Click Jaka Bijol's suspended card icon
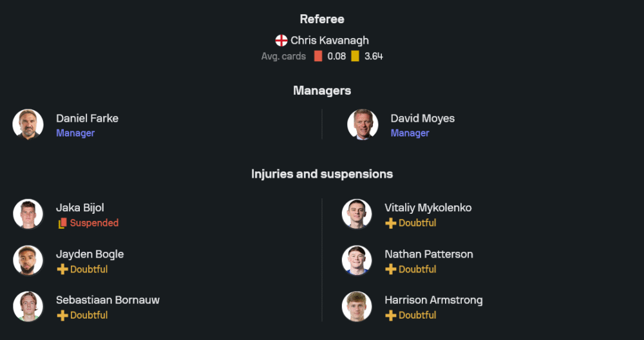This screenshot has width=644, height=340. coord(62,223)
